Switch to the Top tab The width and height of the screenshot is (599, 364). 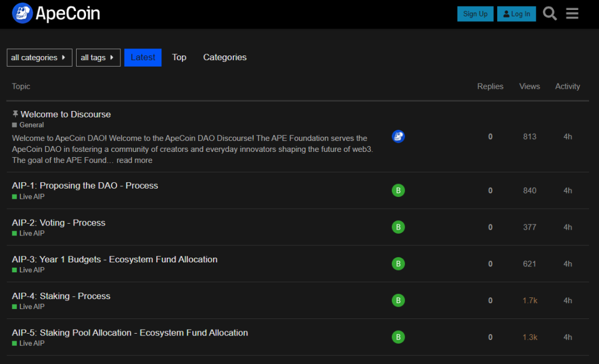[x=179, y=57]
